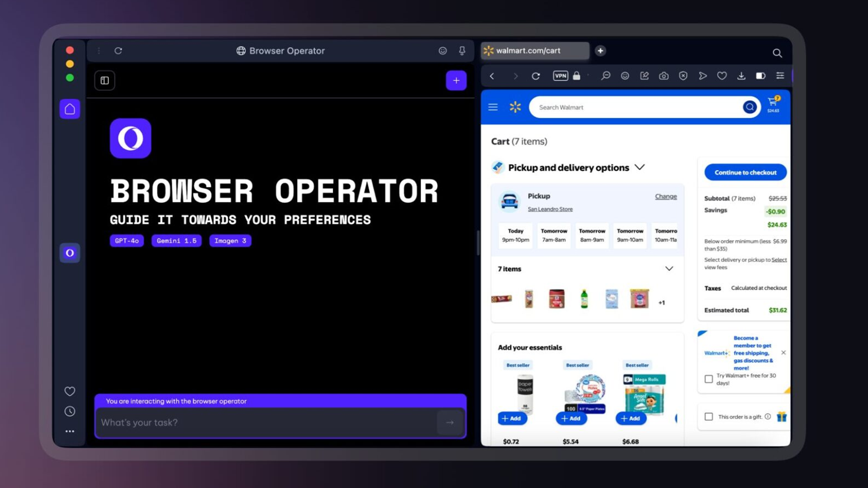Expand the 7 items cart section chevron
Screen dimensions: 868x488
click(x=670, y=269)
